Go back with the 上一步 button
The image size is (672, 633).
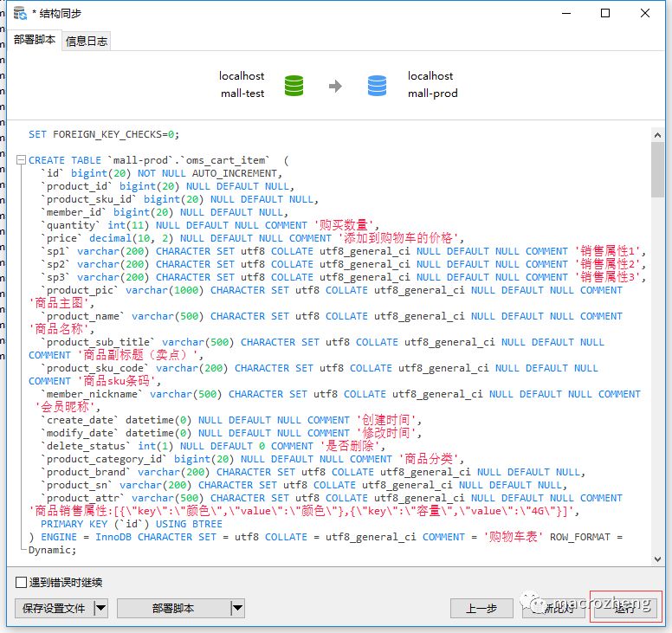click(481, 608)
